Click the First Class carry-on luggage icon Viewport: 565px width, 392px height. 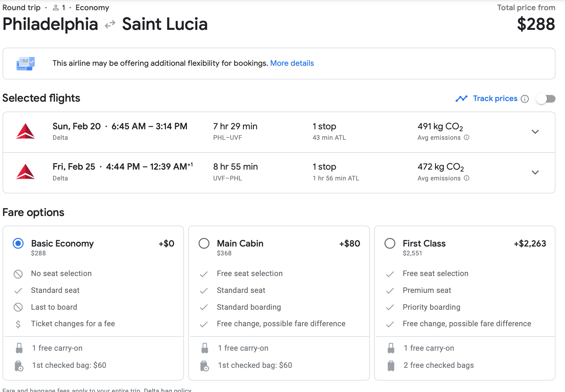point(391,348)
